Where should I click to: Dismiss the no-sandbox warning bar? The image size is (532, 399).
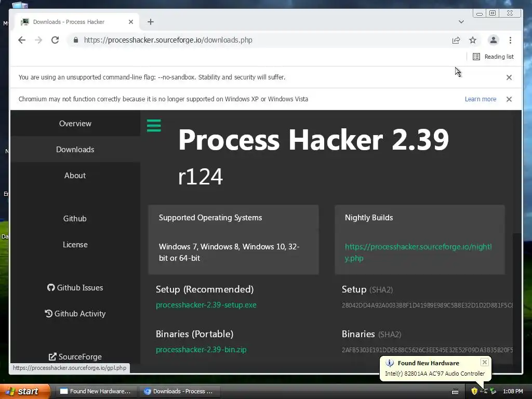(509, 77)
